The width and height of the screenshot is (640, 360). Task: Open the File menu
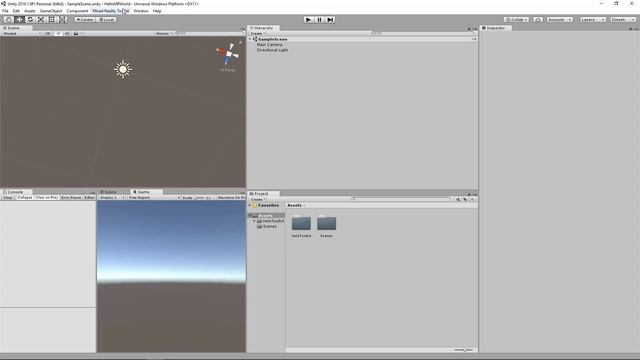(5, 11)
